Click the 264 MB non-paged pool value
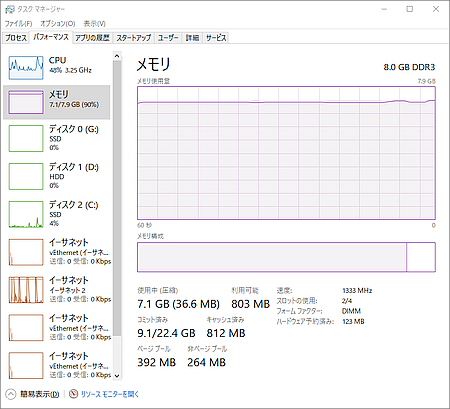450x409 pixels. [x=206, y=362]
